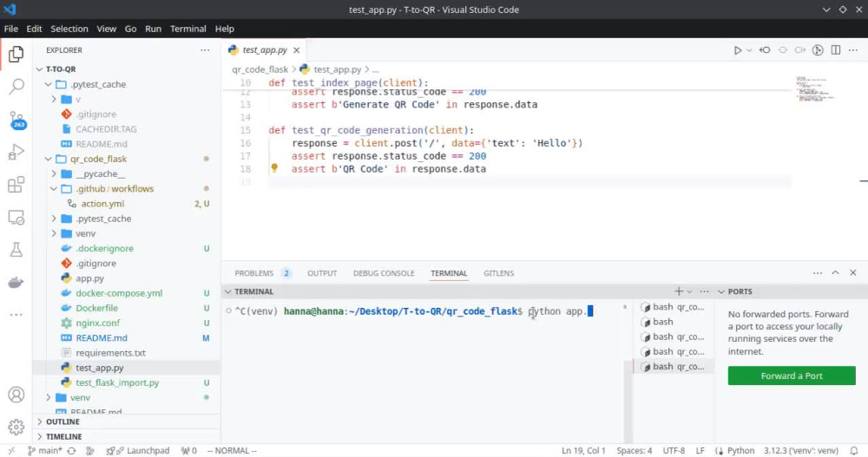Open the remote window indicator in status bar
The image size is (868, 457).
click(11, 451)
